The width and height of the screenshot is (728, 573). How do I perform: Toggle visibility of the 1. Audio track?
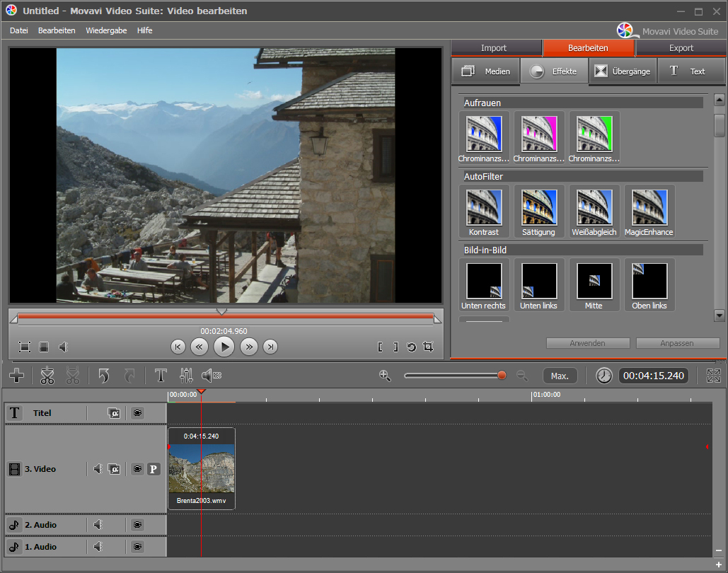[x=137, y=547]
